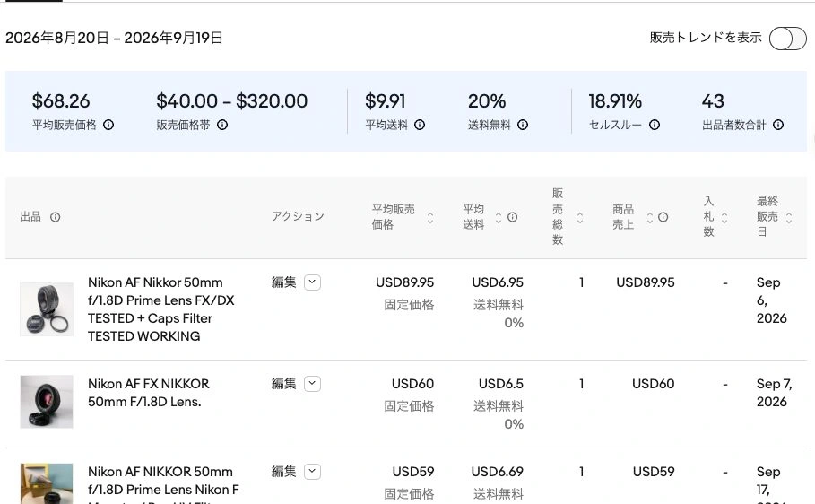The width and height of the screenshot is (815, 504).
Task: Sort table by 平均送料 column arrows
Action: tap(499, 217)
